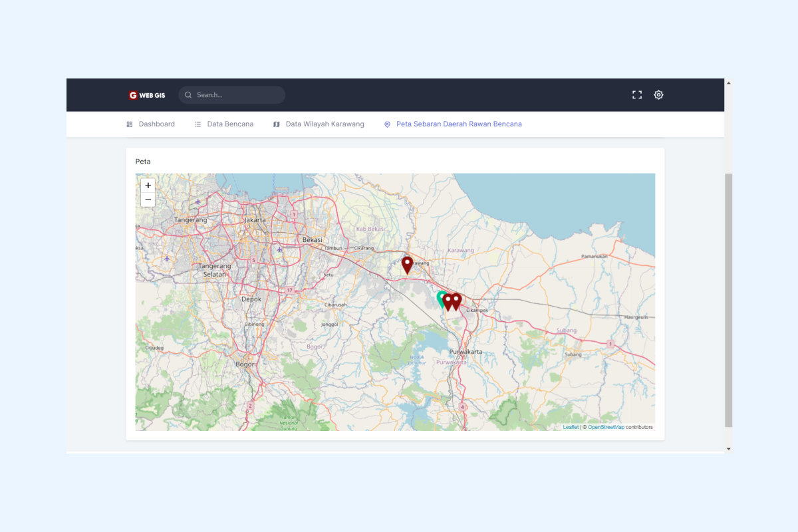
Task: Click the "Jonggol" map label
Action: pos(331,325)
